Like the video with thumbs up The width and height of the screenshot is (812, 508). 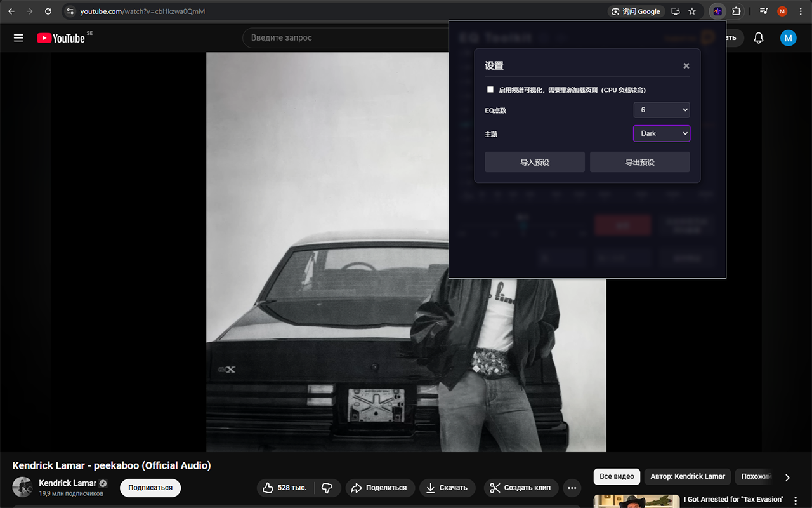pyautogui.click(x=285, y=488)
